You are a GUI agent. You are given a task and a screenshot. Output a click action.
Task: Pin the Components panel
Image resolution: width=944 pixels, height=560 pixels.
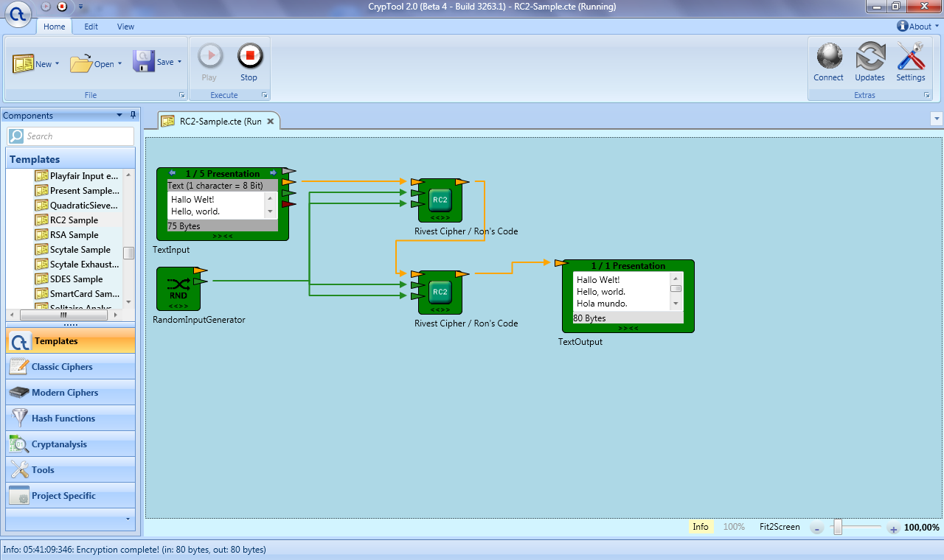coord(133,115)
